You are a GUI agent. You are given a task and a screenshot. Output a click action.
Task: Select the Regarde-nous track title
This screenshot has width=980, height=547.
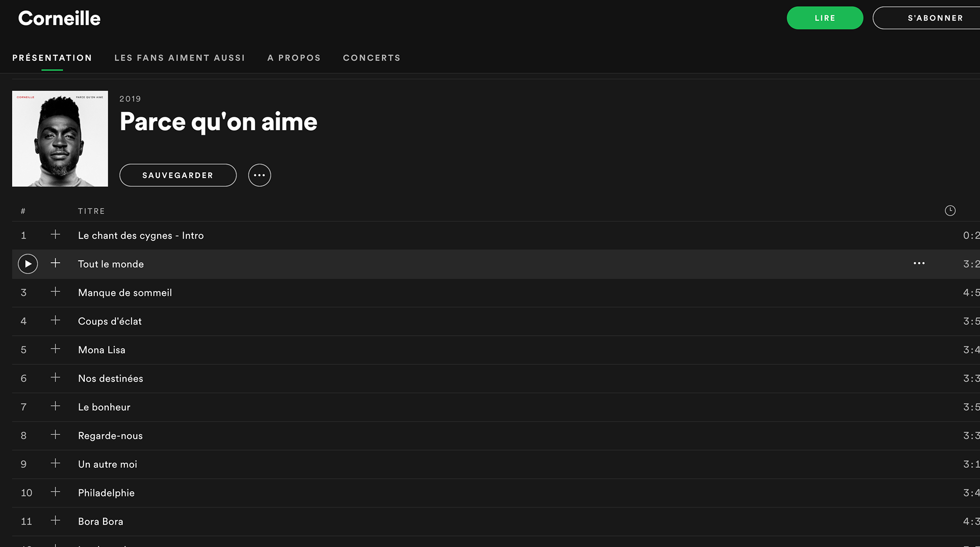[x=110, y=436]
